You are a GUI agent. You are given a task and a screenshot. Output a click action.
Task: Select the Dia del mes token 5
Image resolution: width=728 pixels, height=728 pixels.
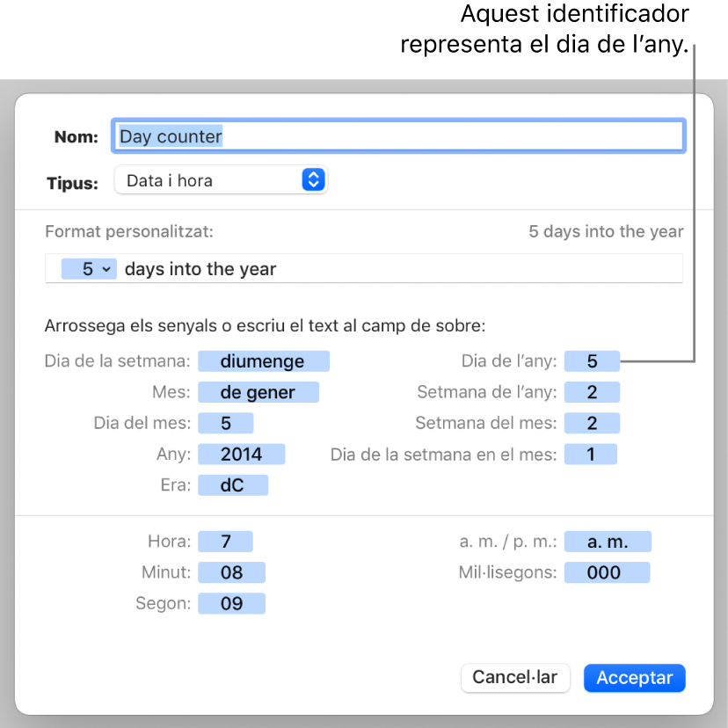point(226,423)
